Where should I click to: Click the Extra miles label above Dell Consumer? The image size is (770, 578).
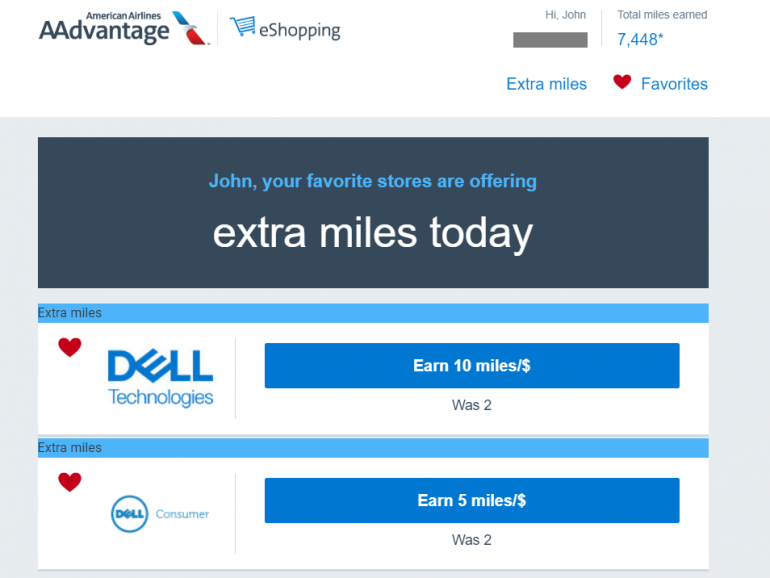tap(70, 447)
